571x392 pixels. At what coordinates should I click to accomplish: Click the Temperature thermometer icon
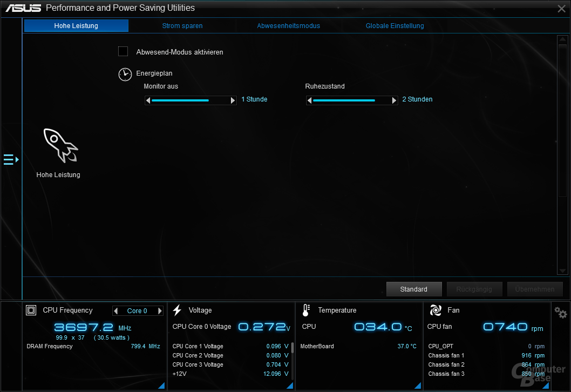tap(306, 310)
